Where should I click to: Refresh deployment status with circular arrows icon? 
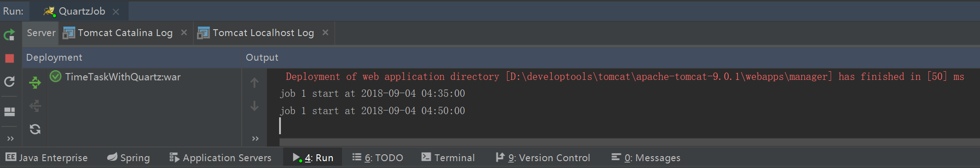pos(35,129)
